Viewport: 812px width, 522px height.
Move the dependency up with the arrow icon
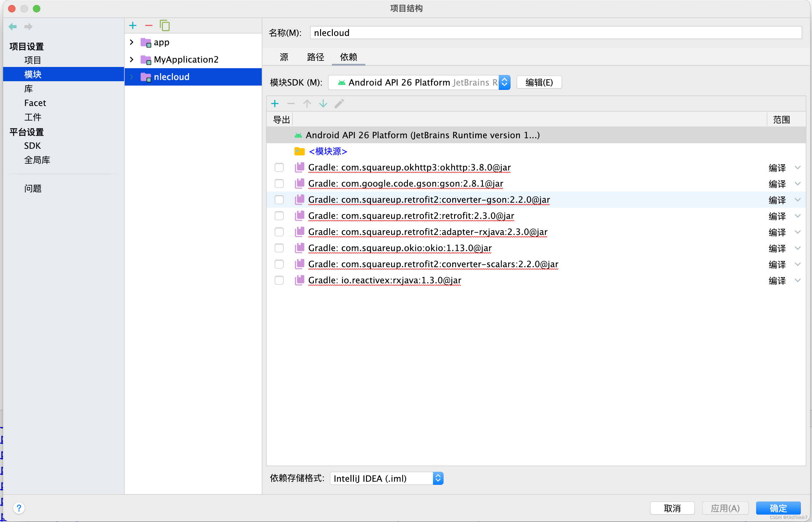(307, 104)
